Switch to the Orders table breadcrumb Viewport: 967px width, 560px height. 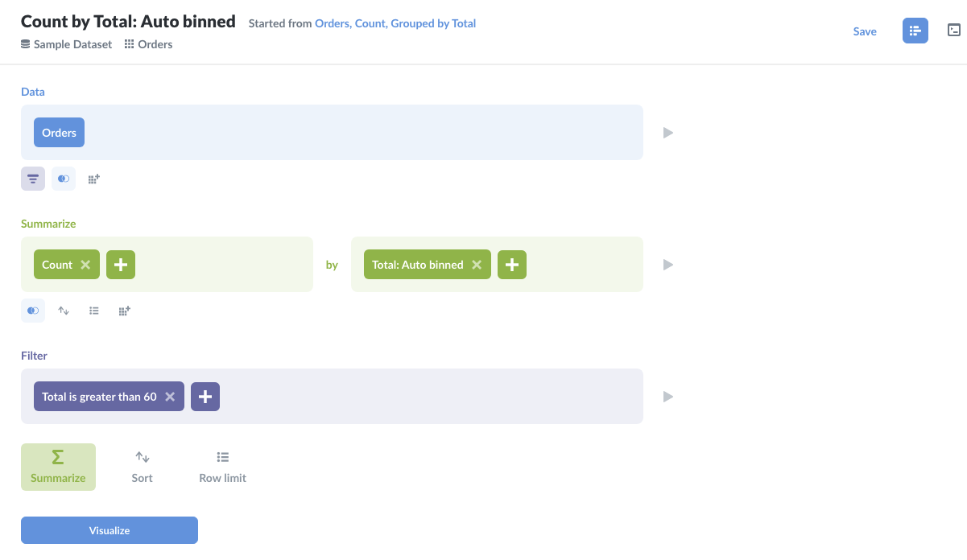click(x=148, y=44)
